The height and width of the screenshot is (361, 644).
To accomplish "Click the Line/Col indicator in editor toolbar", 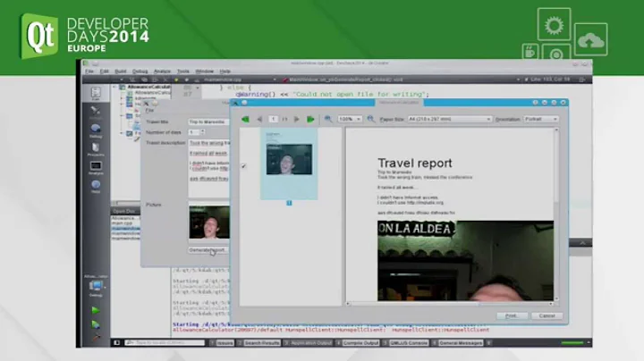I will [551, 80].
